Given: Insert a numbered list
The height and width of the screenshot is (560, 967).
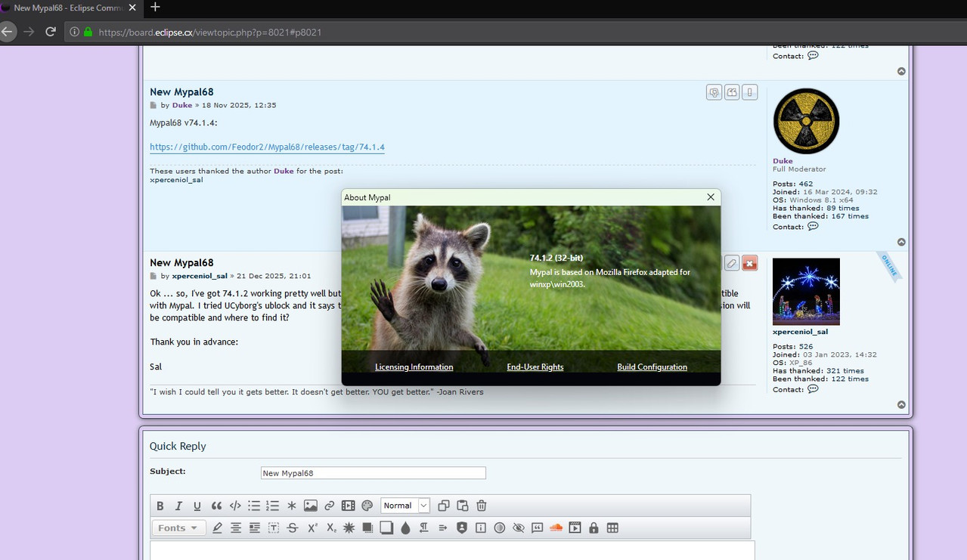Looking at the screenshot, I should (x=273, y=506).
